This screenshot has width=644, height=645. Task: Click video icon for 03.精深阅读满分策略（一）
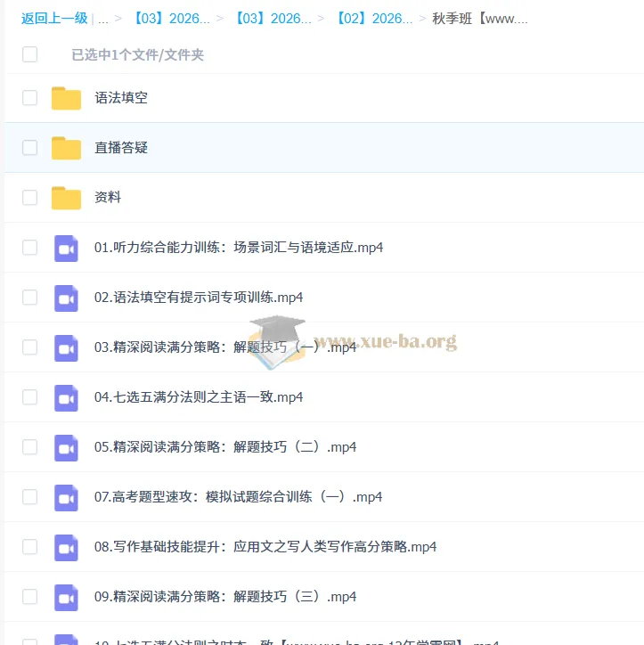click(66, 348)
